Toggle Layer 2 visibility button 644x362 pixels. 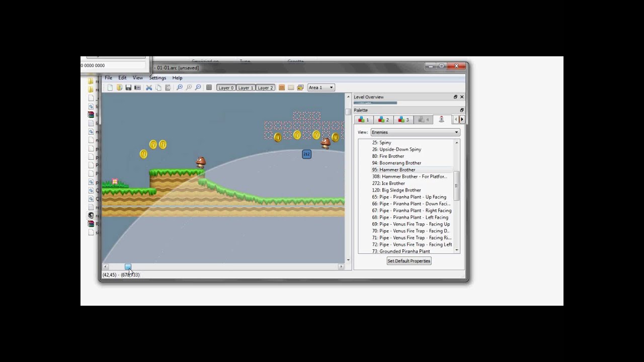point(265,87)
